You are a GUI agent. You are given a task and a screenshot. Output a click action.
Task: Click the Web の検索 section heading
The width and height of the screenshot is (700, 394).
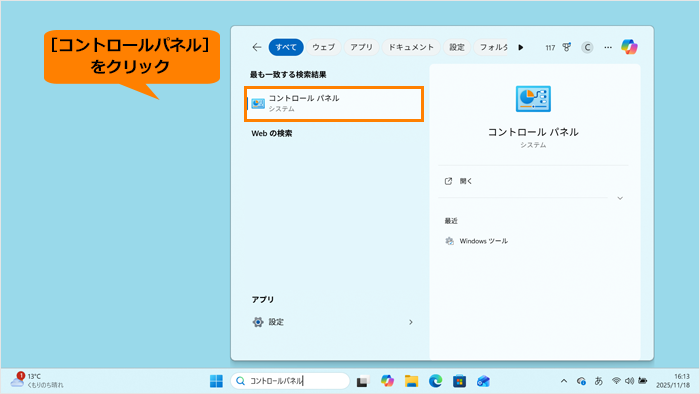point(271,133)
